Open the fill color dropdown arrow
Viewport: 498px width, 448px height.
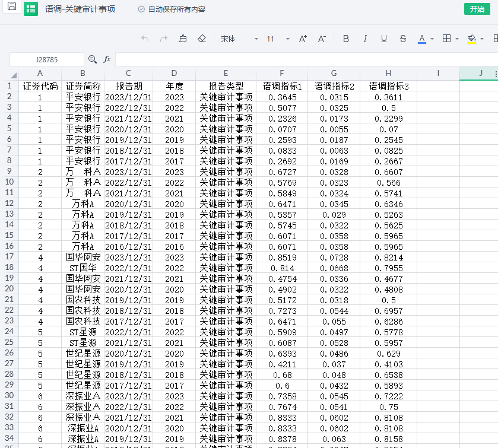coord(482,39)
